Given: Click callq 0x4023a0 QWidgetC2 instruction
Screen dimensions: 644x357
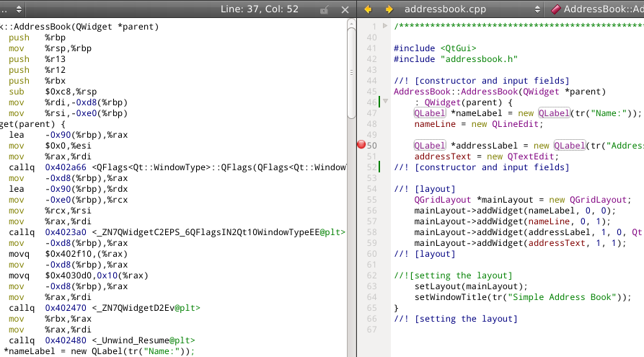Looking at the screenshot, I should click(x=177, y=232).
